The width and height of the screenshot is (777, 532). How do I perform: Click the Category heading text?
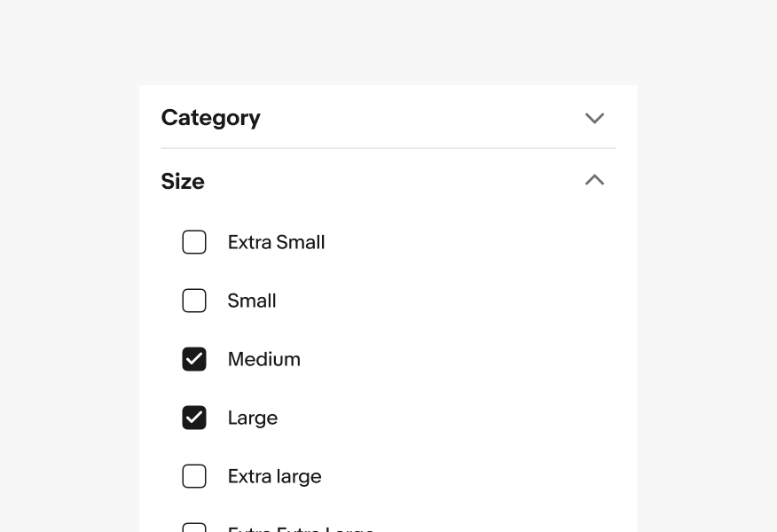point(210,118)
